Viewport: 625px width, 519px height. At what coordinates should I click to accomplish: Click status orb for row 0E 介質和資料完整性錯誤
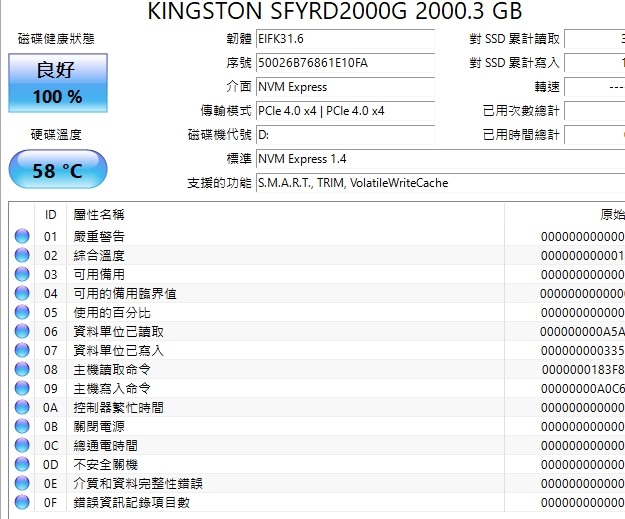click(x=22, y=483)
